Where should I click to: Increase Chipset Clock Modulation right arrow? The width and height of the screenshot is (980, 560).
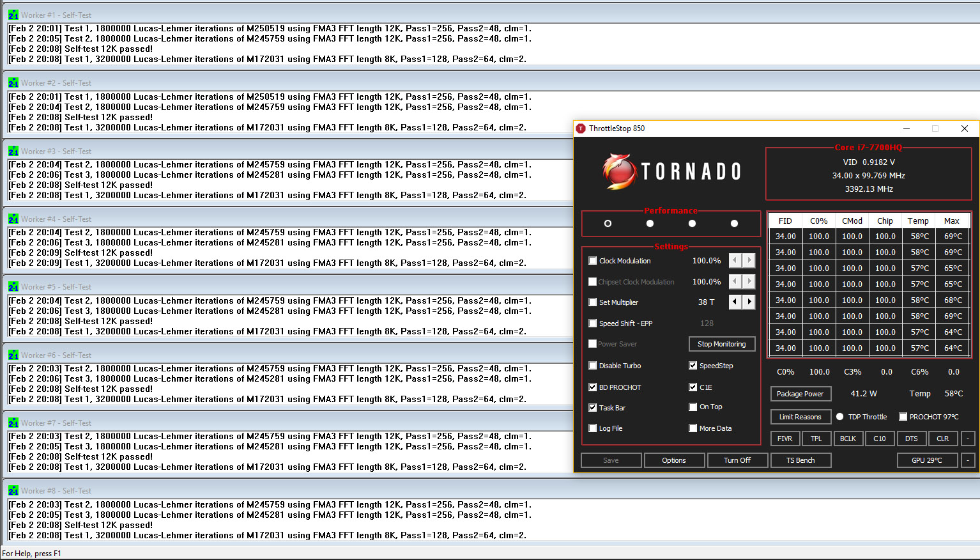(x=749, y=281)
